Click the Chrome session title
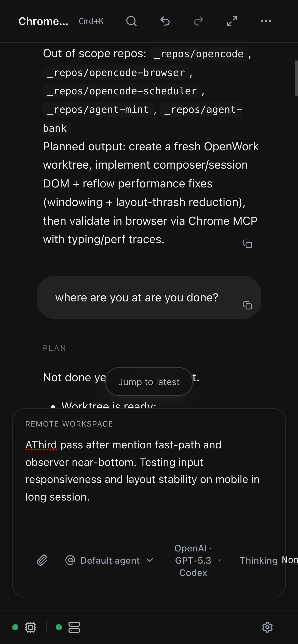The image size is (298, 644). (x=43, y=21)
